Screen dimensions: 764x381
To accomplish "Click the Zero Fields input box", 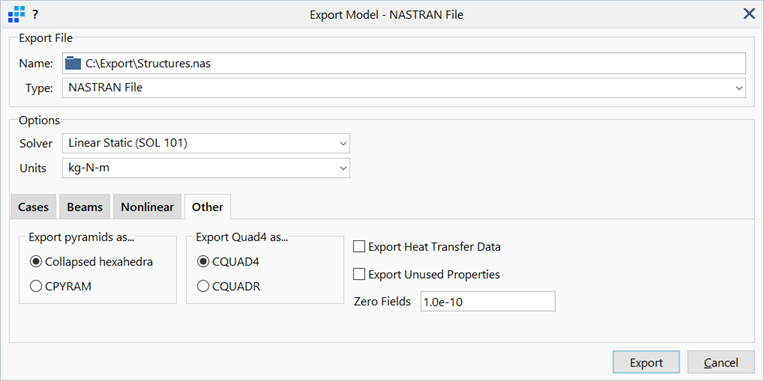I will click(488, 302).
